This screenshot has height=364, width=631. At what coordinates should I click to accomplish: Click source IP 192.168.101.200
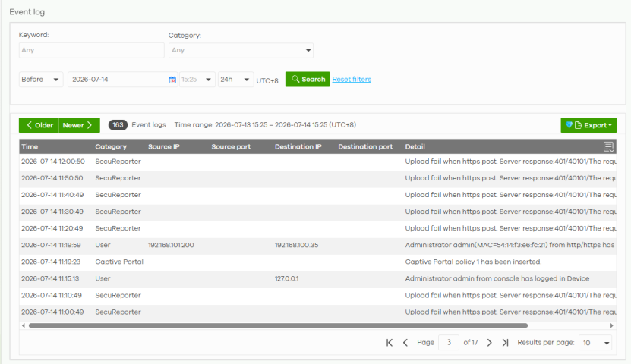(x=171, y=245)
